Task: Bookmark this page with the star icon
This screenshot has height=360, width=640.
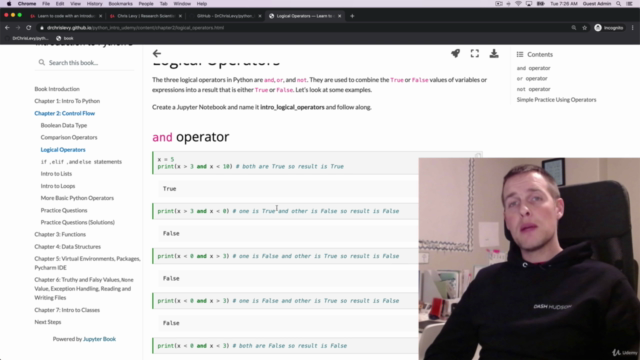Action: click(x=584, y=28)
